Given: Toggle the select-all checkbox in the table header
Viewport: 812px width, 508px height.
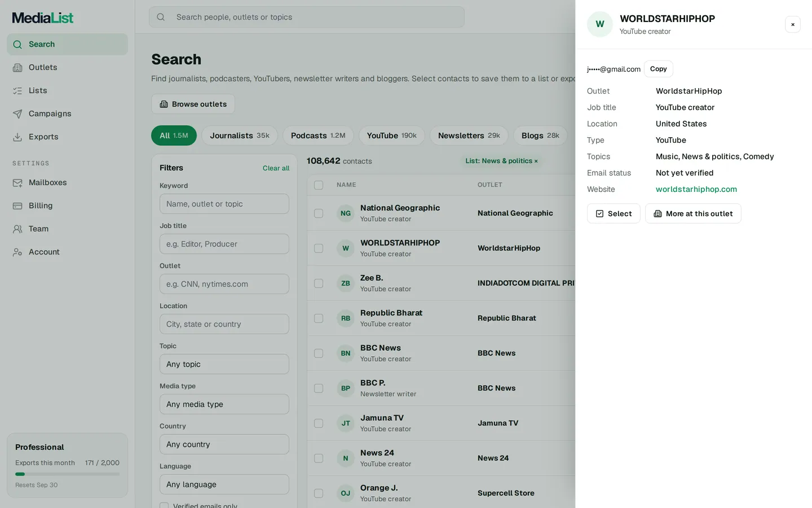Looking at the screenshot, I should tap(319, 185).
